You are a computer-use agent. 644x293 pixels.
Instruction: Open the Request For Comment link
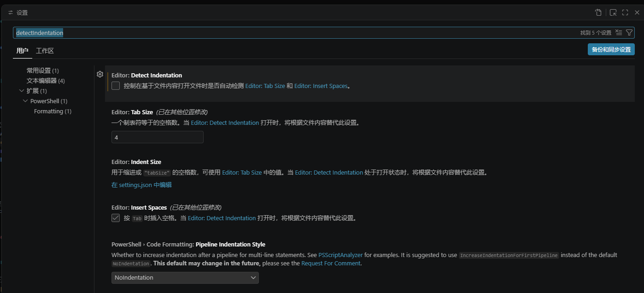click(331, 264)
